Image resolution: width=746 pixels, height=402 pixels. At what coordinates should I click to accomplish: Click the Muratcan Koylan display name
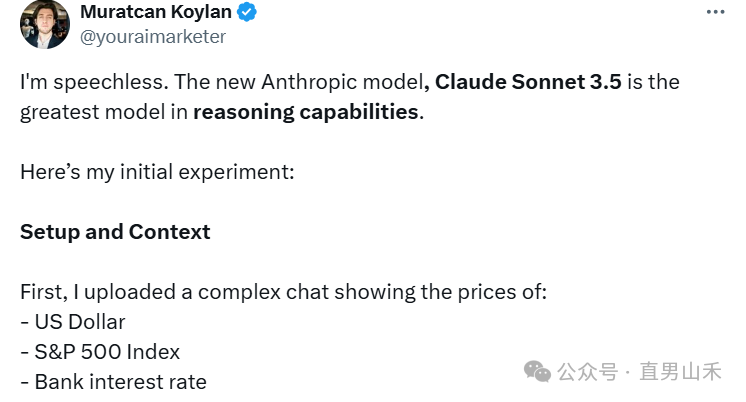(x=156, y=13)
